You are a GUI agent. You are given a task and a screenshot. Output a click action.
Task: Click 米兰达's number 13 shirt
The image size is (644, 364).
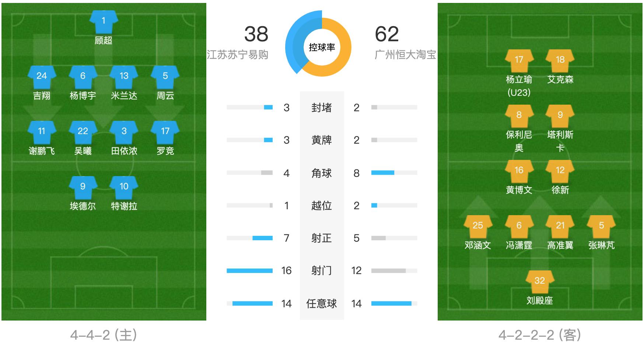pyautogui.click(x=124, y=76)
